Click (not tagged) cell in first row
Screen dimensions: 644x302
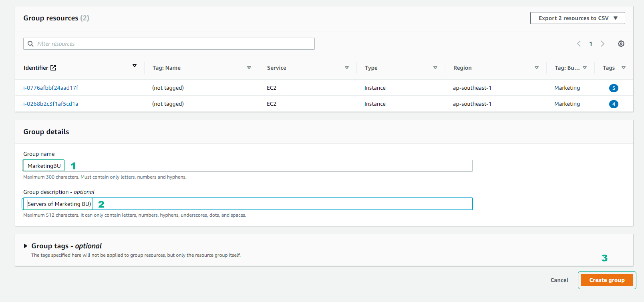tap(168, 88)
